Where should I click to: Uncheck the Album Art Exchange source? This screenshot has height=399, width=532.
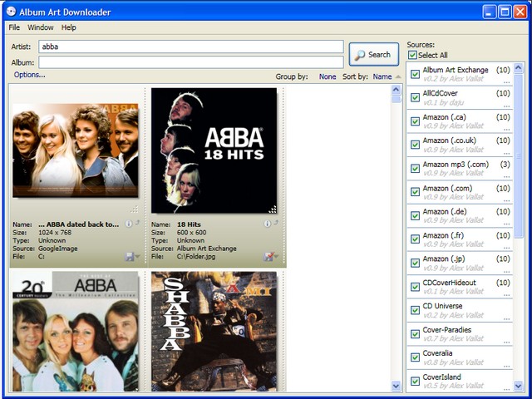click(415, 74)
